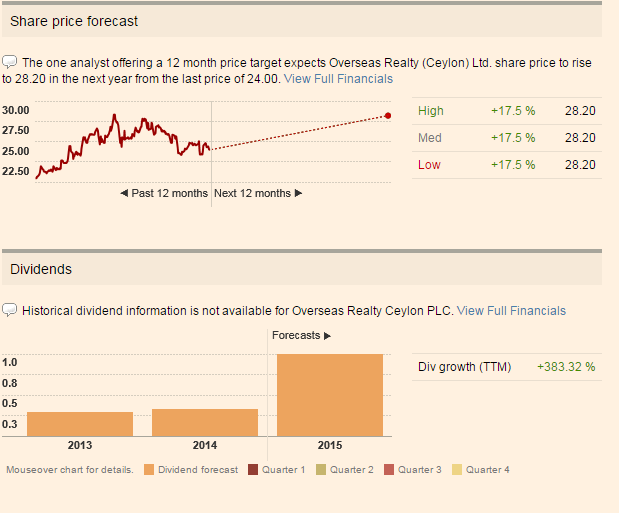The height and width of the screenshot is (513, 619).
Task: Open View Full Financials link under Dividends
Action: click(511, 311)
